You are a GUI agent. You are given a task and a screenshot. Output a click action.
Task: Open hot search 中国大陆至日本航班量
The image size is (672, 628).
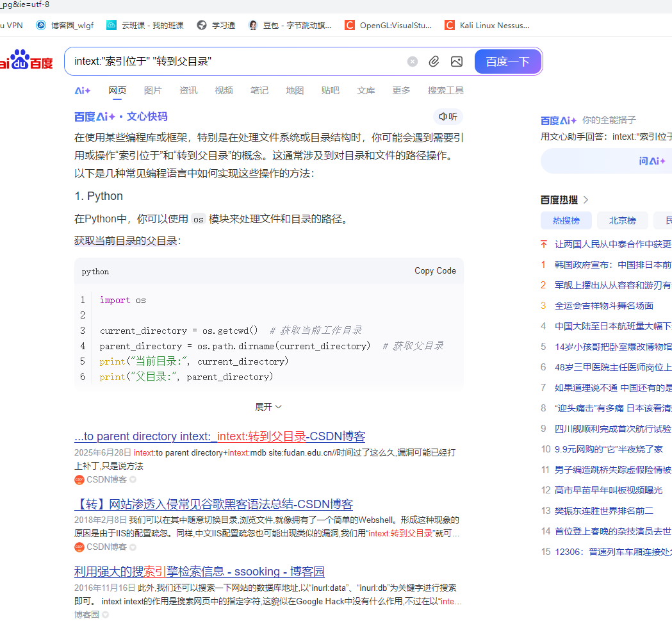pyautogui.click(x=613, y=326)
